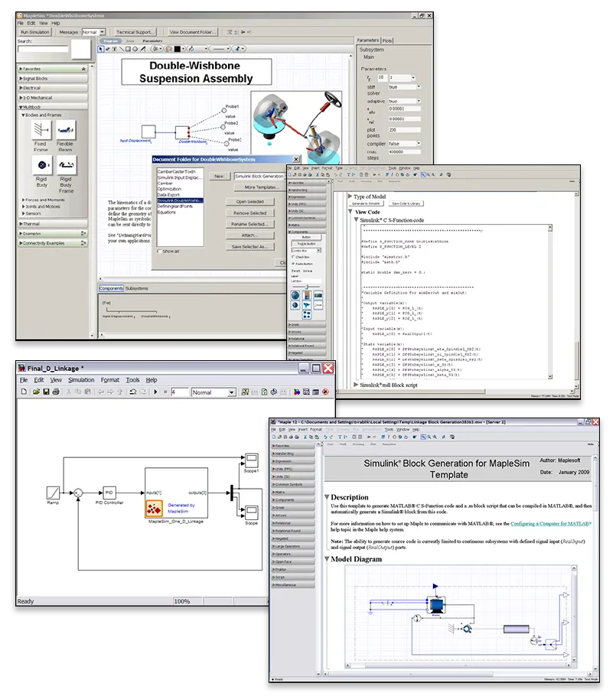Open Simulink simulation mode Normal dropdown

[x=213, y=392]
